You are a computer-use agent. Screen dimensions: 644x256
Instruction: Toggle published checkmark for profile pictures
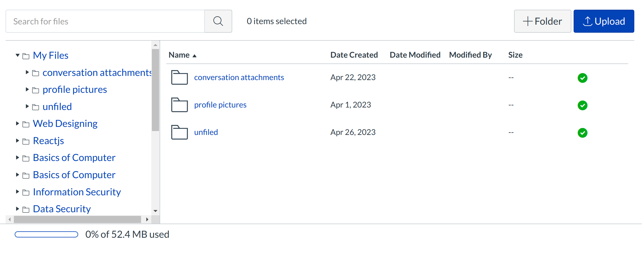coord(582,105)
